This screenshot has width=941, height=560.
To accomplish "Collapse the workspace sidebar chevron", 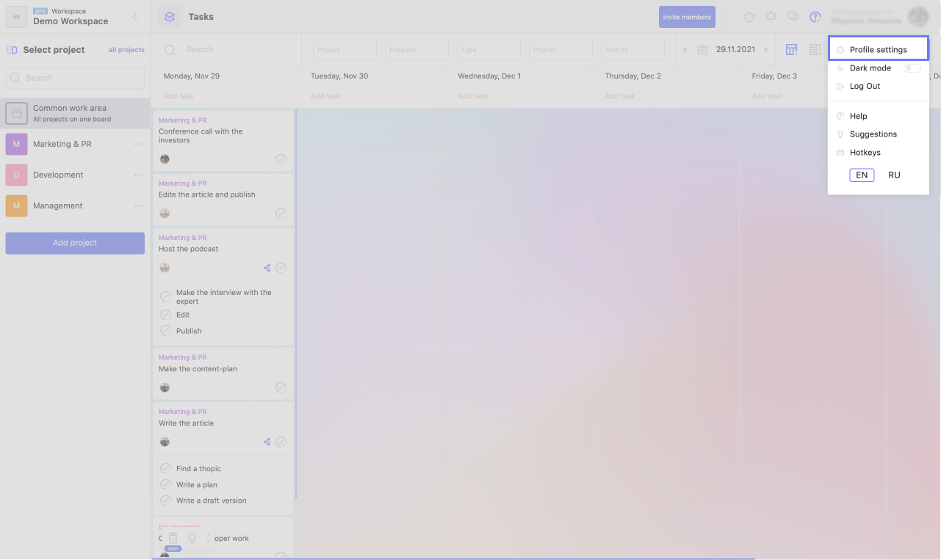I will point(135,17).
